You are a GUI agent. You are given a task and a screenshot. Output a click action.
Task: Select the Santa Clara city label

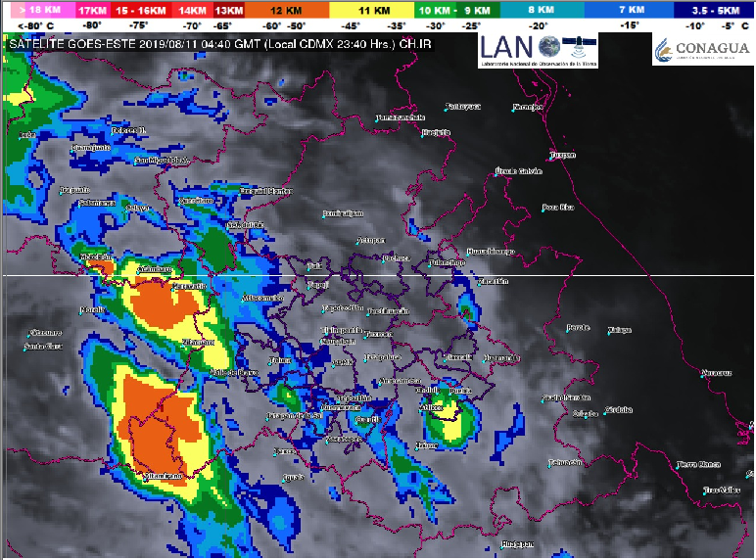[x=43, y=346]
